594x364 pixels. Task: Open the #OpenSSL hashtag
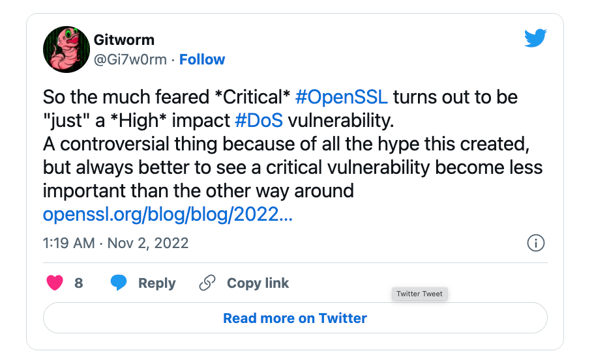click(x=342, y=98)
